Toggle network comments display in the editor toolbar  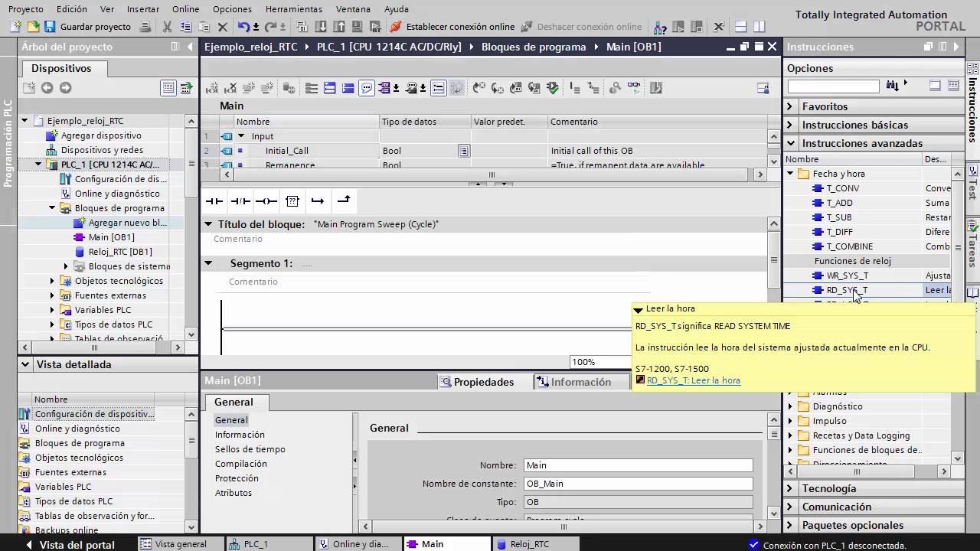[367, 88]
